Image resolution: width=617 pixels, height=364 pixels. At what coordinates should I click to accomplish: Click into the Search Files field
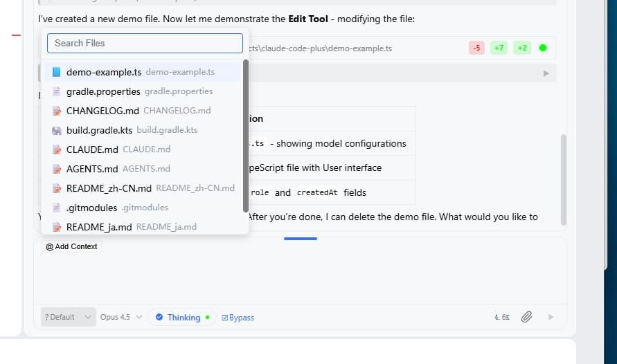145,43
